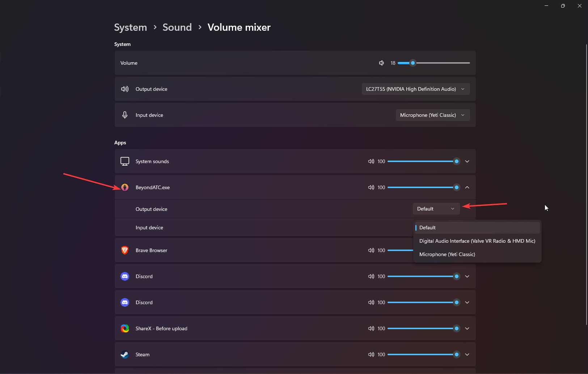The height and width of the screenshot is (374, 588).
Task: Go back to Sound breadcrumb
Action: pyautogui.click(x=177, y=27)
